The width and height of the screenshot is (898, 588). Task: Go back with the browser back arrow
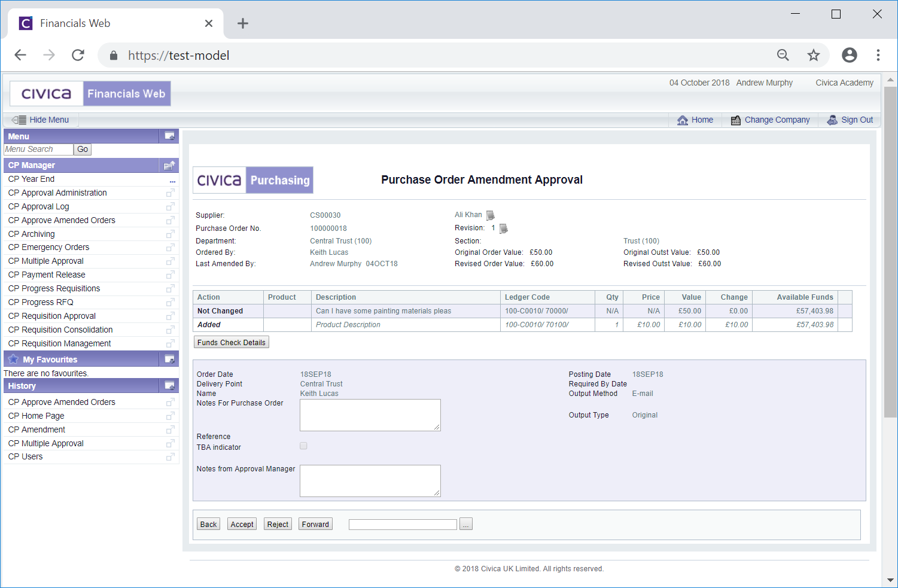click(20, 55)
